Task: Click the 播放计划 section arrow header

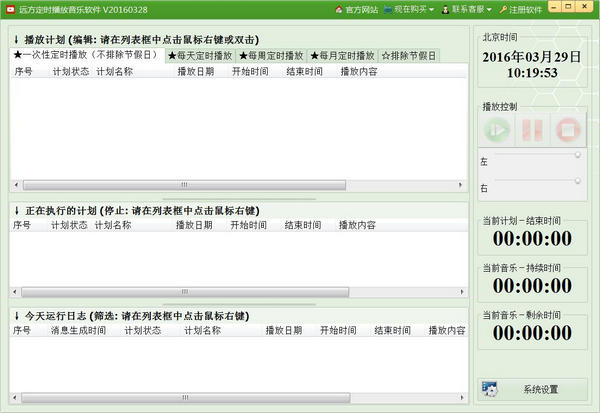Action: pos(17,39)
